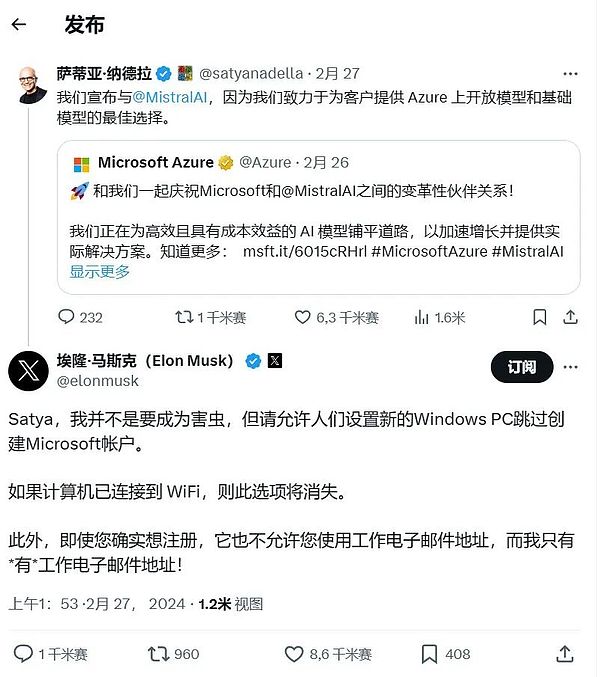This screenshot has width=600, height=677.
Task: Repost the quoted Satya Nadella post
Action: 184,317
